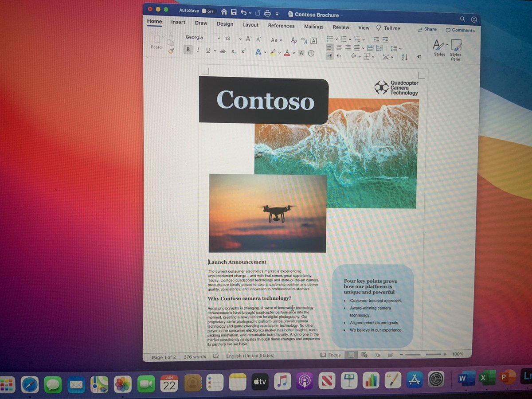This screenshot has width=532, height=399.
Task: Open the smiley feedback icon
Action: tap(474, 20)
